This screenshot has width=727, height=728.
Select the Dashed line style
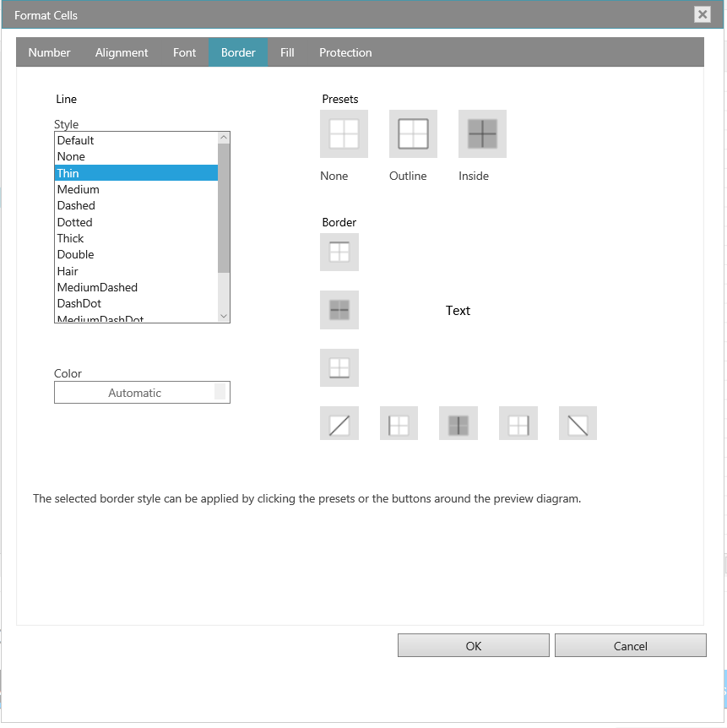click(76, 205)
